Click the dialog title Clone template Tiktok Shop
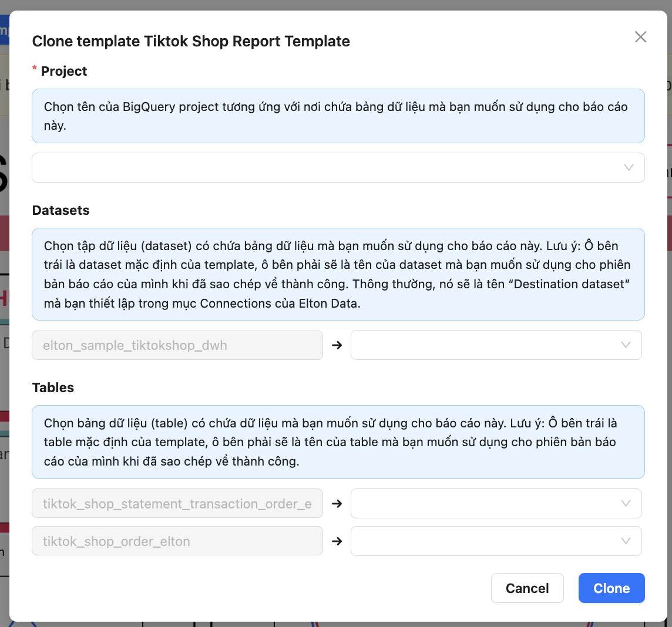 coord(191,41)
